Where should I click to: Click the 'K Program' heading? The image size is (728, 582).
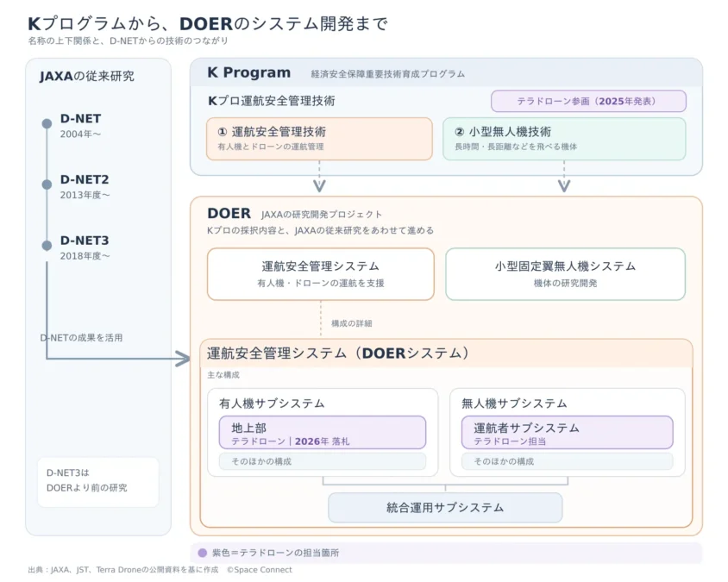(x=249, y=73)
